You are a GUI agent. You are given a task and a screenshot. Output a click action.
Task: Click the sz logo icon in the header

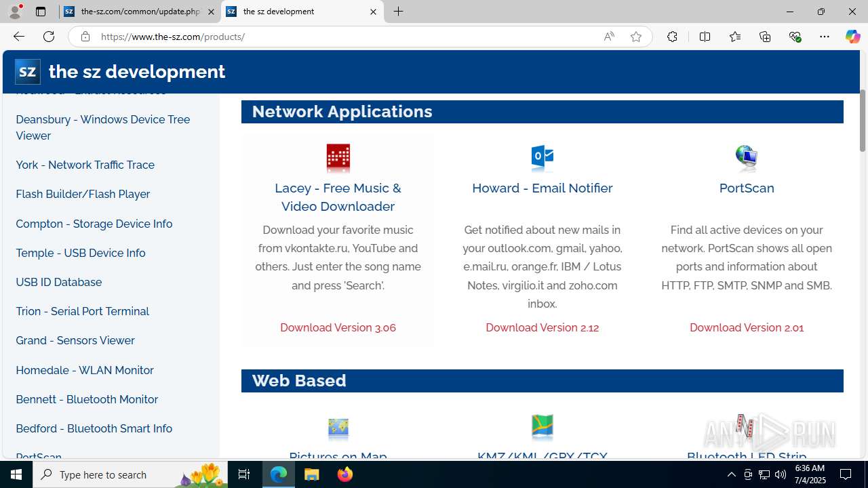click(x=28, y=71)
